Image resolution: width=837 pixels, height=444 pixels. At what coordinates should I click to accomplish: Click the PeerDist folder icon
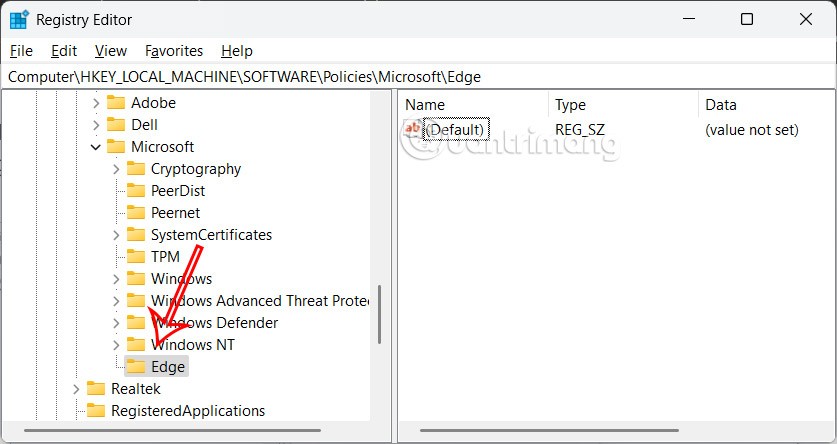tap(136, 191)
